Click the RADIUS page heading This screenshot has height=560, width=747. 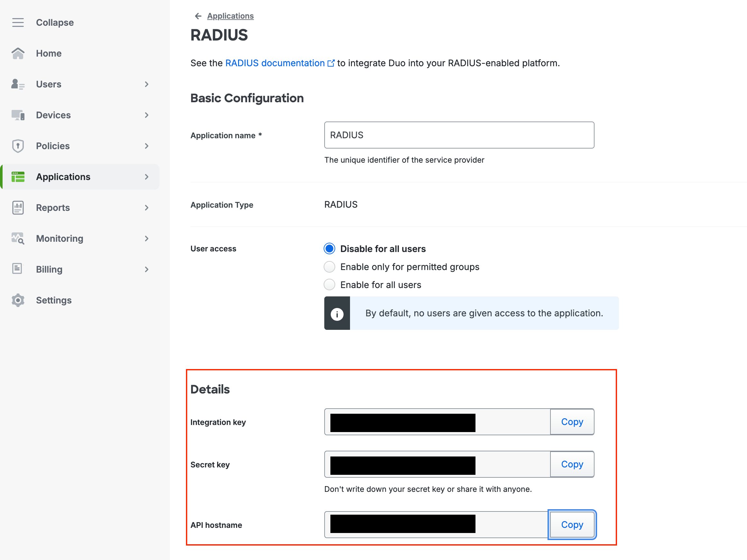click(x=219, y=35)
